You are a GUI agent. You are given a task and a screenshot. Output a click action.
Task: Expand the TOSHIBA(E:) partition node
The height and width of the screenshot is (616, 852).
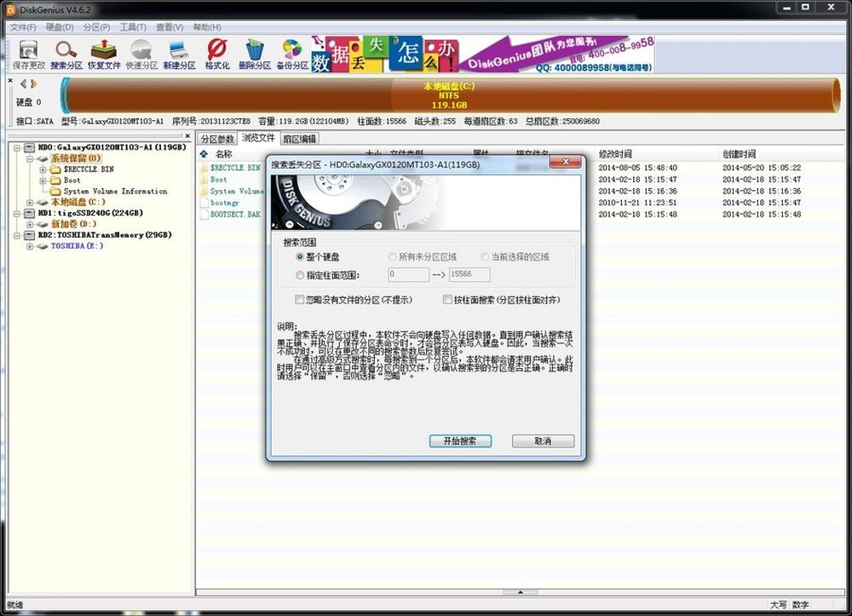(x=30, y=246)
